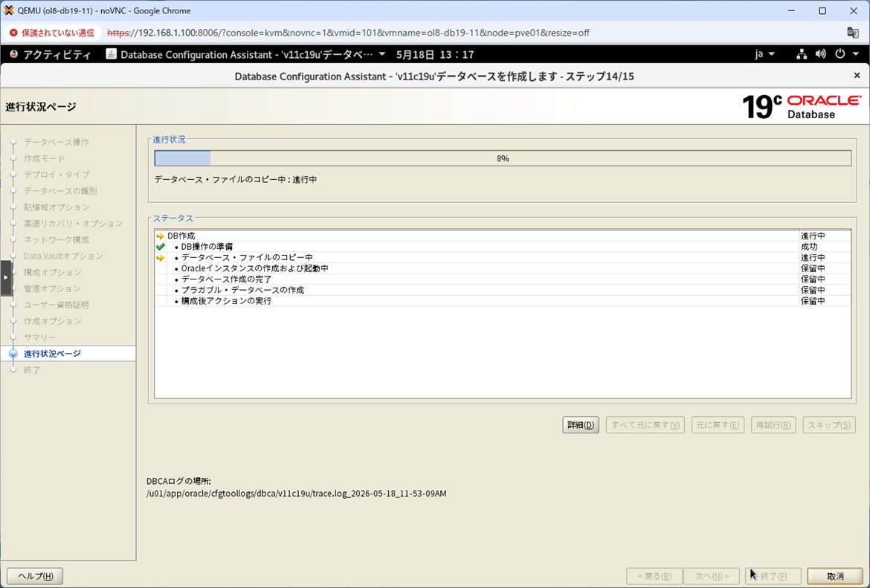Close the DBCA dialog with the X button
The image size is (870, 588).
click(857, 75)
